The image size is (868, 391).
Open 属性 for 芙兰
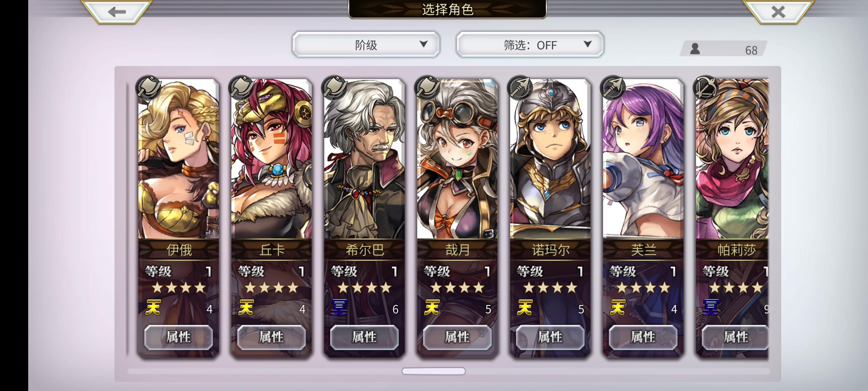coord(643,337)
